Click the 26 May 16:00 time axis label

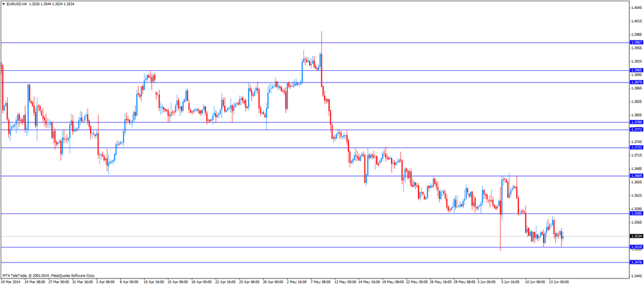pos(440,282)
